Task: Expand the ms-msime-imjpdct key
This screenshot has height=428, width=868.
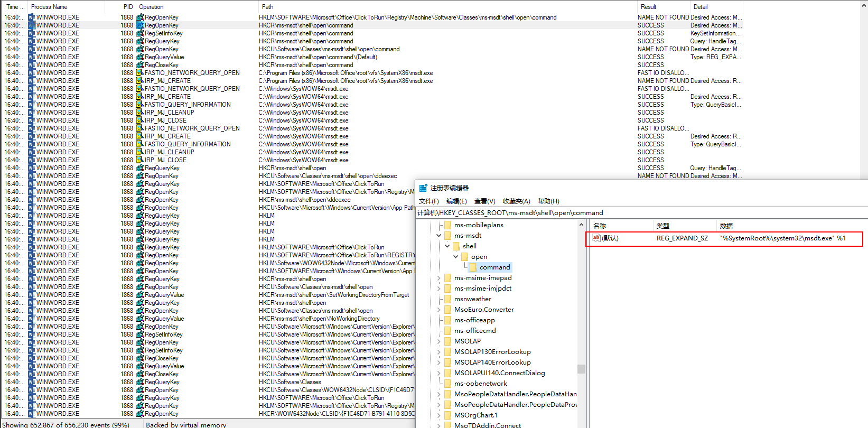Action: pos(438,289)
